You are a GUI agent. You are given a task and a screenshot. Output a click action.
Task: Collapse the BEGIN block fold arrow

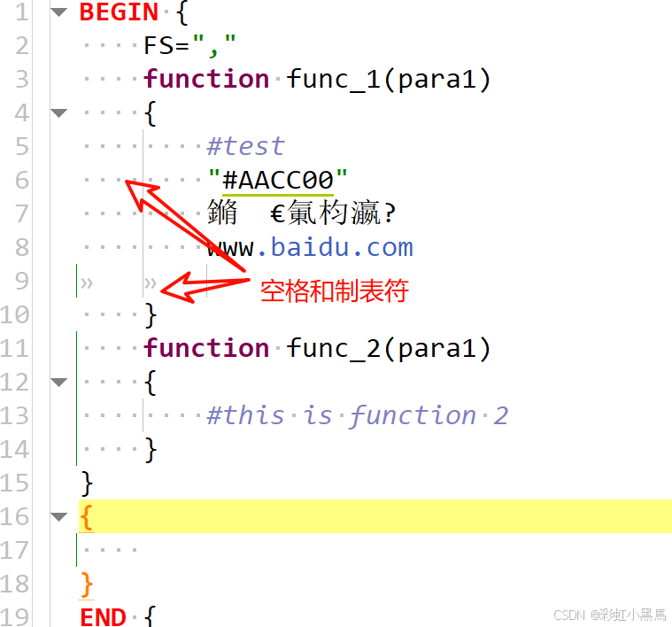(58, 12)
